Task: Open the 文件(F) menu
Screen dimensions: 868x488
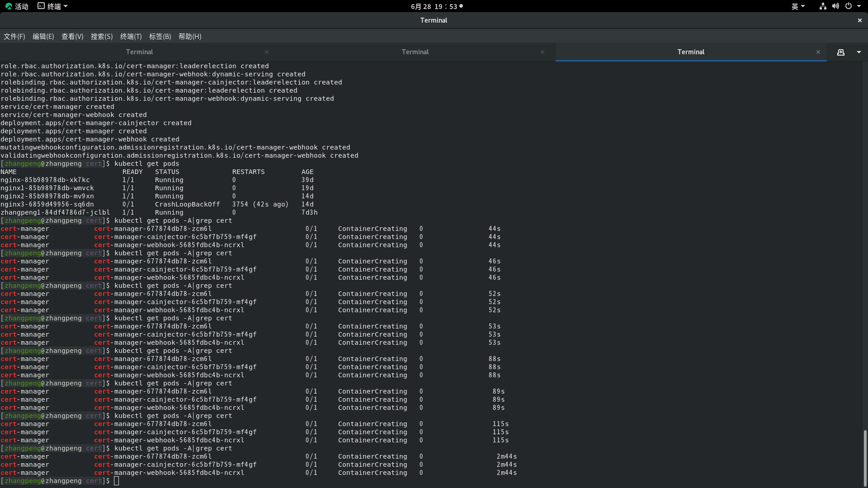Action: [14, 37]
